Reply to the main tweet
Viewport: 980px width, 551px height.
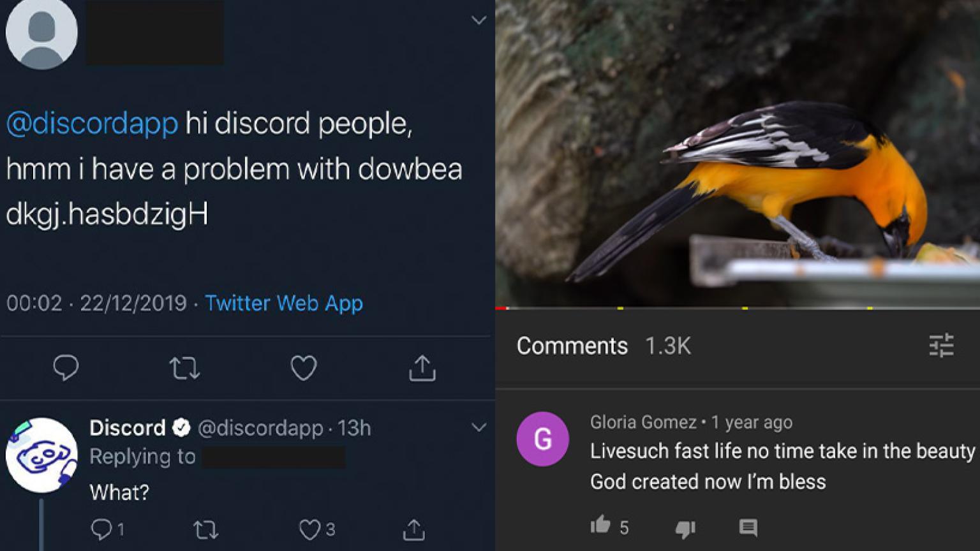(66, 367)
